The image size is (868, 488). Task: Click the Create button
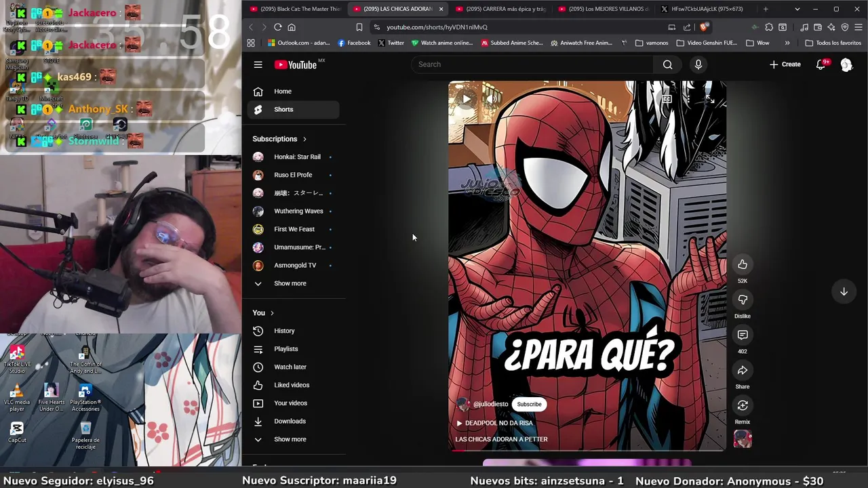(x=785, y=64)
